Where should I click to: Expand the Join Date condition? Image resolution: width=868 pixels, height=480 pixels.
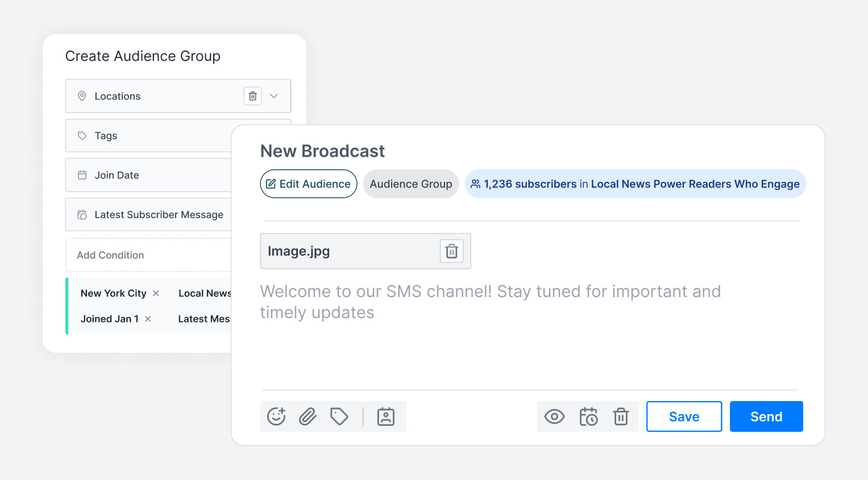148,175
